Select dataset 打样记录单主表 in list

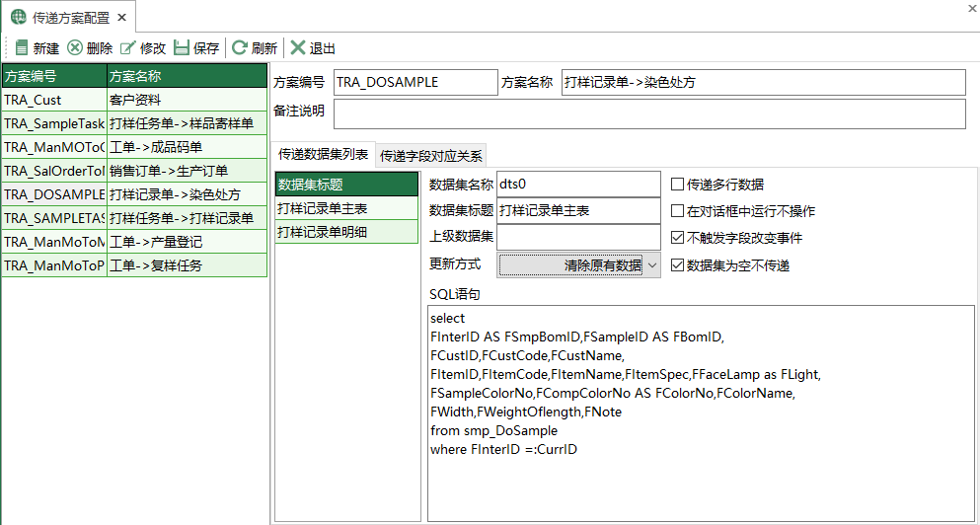click(346, 208)
